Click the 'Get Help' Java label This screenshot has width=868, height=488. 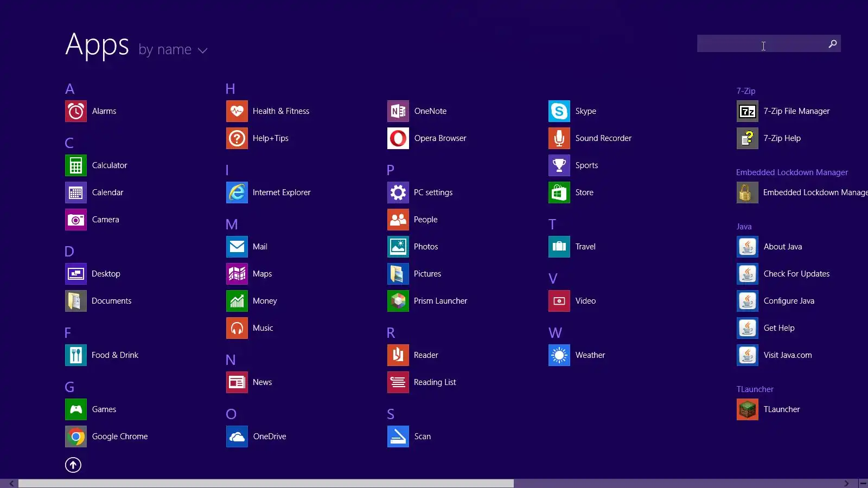click(779, 328)
